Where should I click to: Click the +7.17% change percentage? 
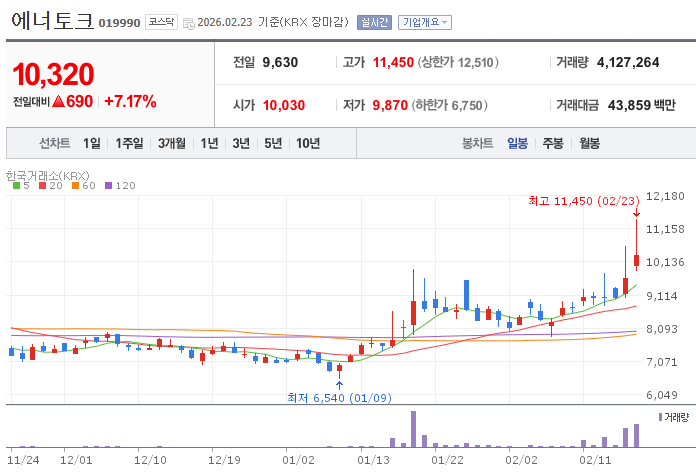click(x=130, y=102)
